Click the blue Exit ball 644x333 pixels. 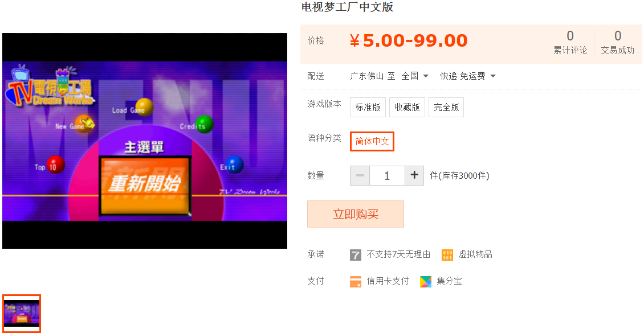click(234, 165)
